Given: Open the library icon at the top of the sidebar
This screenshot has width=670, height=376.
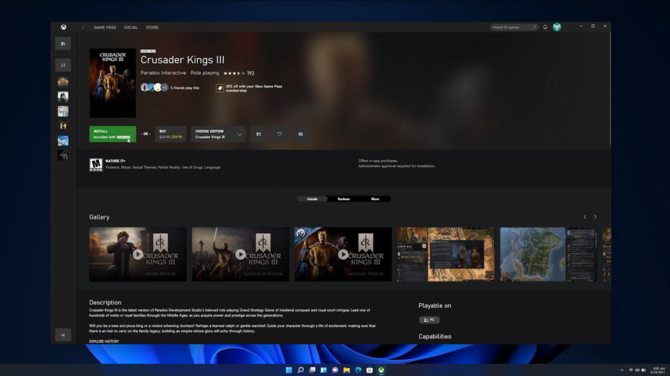Looking at the screenshot, I should pyautogui.click(x=63, y=44).
